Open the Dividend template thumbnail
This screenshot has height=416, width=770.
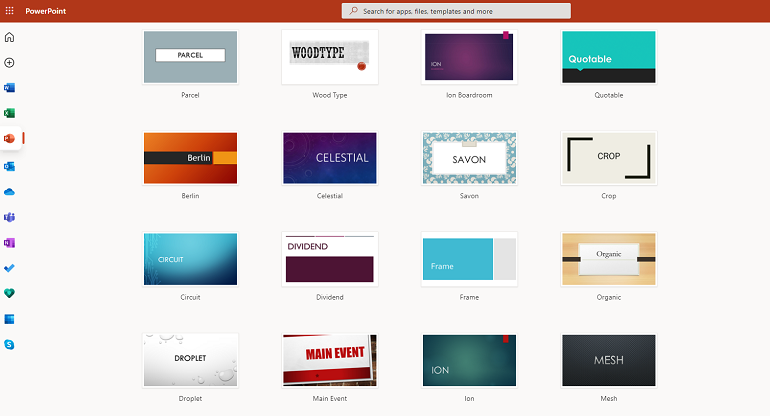(330, 259)
